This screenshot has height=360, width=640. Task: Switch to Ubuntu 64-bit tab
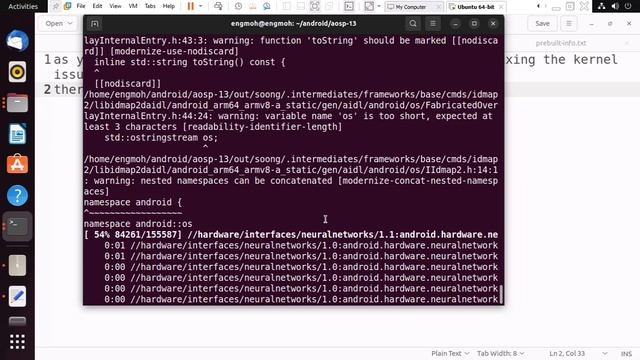pos(476,7)
